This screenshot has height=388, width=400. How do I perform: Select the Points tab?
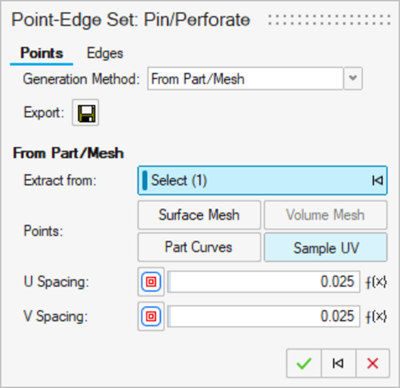42,53
